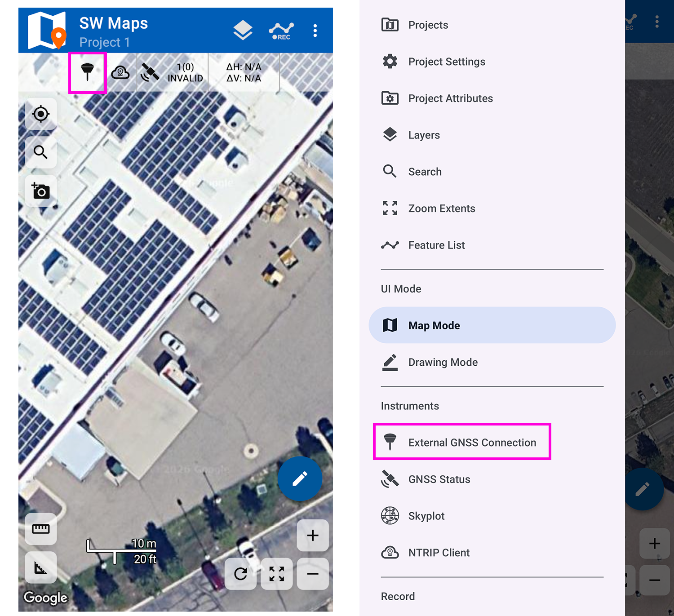Open the three-dot overflow menu in left screen
The width and height of the screenshot is (674, 616).
315,31
